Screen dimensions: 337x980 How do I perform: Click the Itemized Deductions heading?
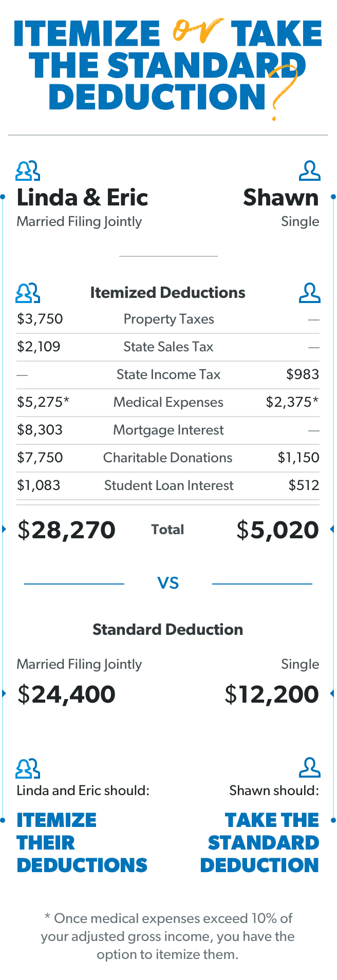168,293
